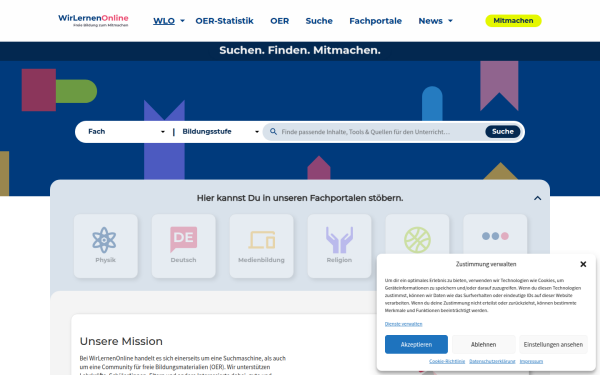Click the Unsere Mission heading
This screenshot has width=600, height=375.
[x=121, y=341]
